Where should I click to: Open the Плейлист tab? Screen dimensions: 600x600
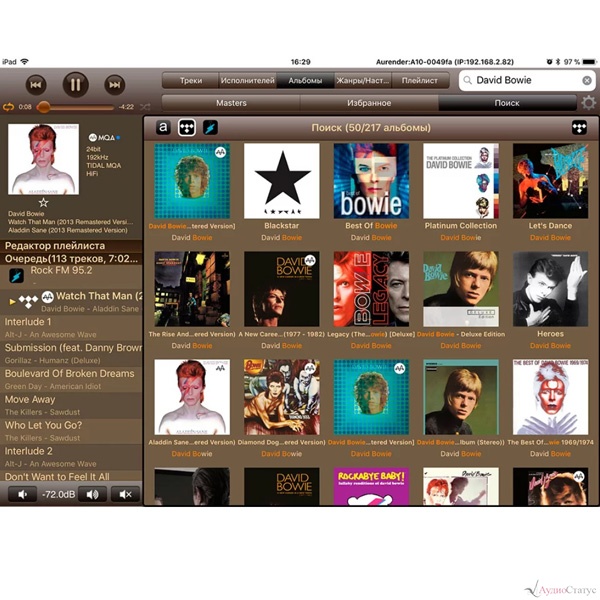[x=419, y=80]
